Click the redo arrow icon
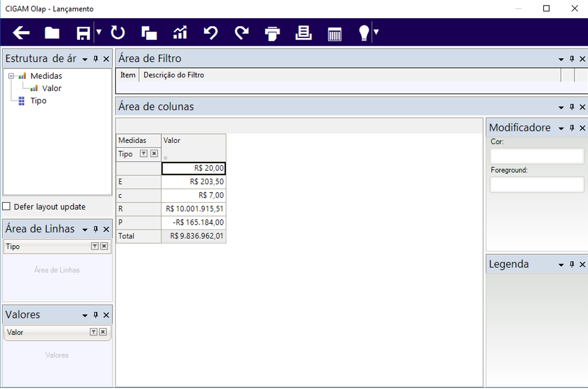588x389 pixels. pos(242,33)
